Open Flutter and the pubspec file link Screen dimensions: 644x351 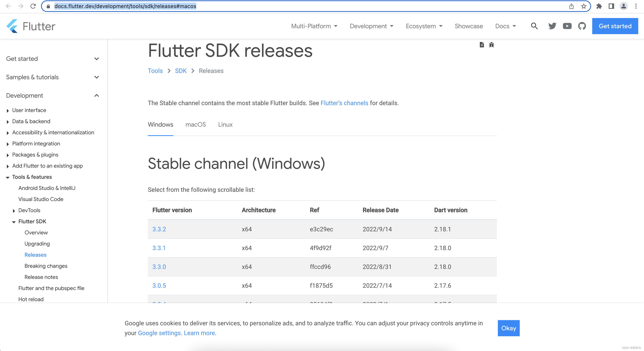coord(51,288)
